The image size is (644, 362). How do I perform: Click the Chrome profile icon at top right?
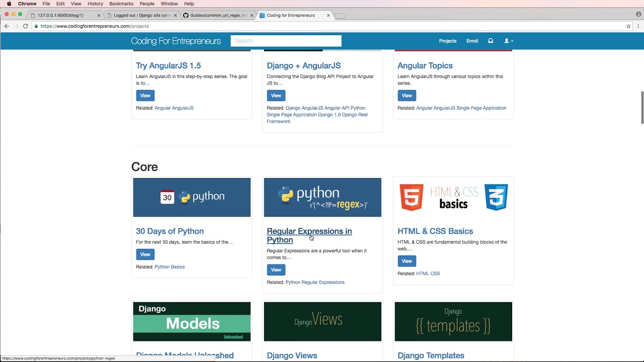pos(638,14)
